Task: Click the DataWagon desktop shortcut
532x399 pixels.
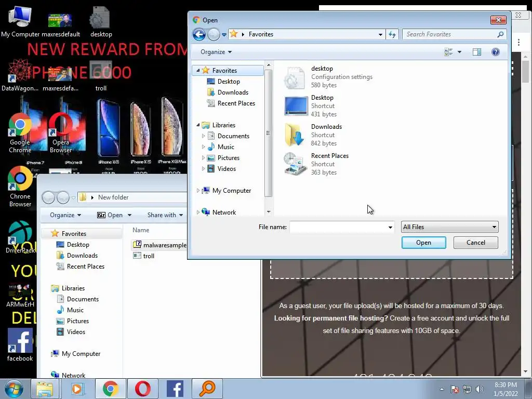Action: 20,75
